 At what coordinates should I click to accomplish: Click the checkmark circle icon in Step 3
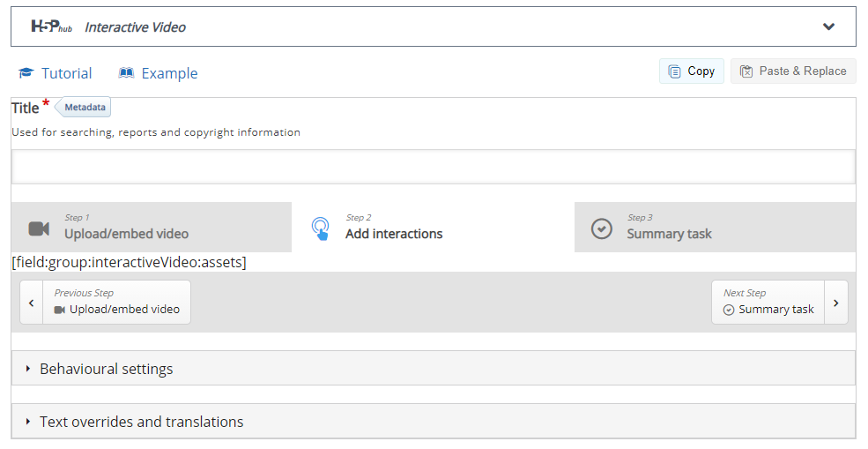pyautogui.click(x=602, y=228)
